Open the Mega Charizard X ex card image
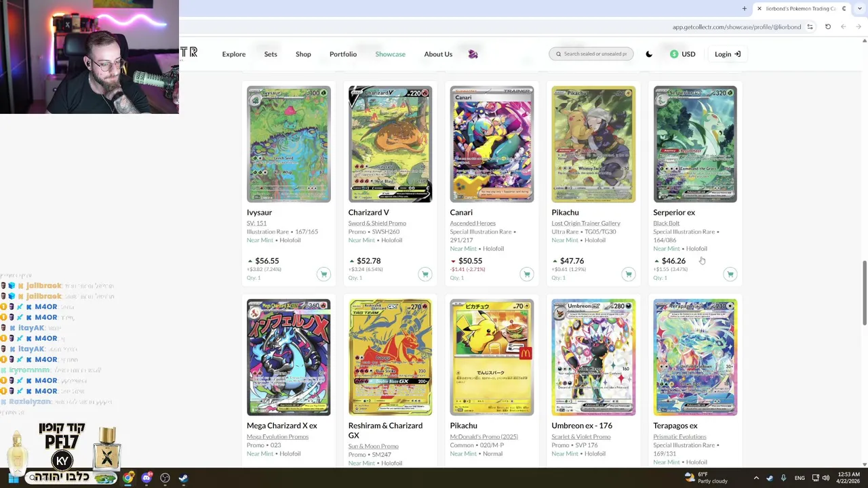 pos(289,357)
